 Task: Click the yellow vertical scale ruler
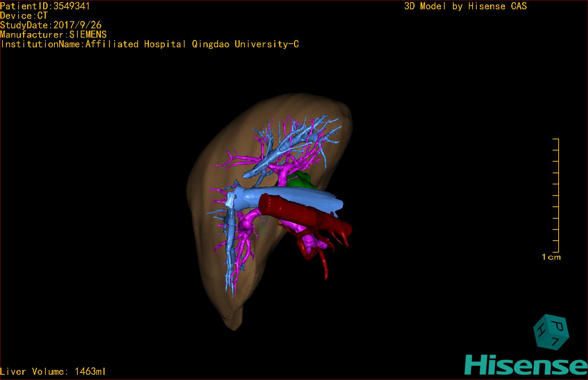coord(556,195)
